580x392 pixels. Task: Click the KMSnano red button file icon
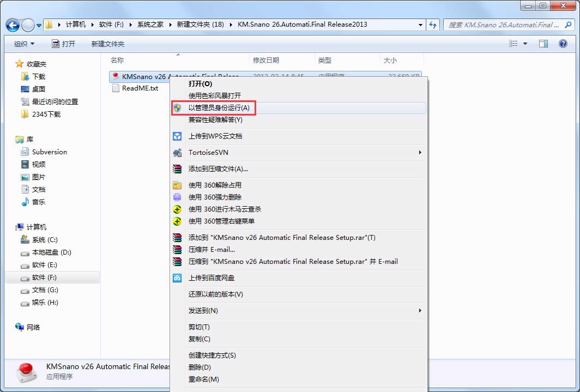(x=116, y=76)
